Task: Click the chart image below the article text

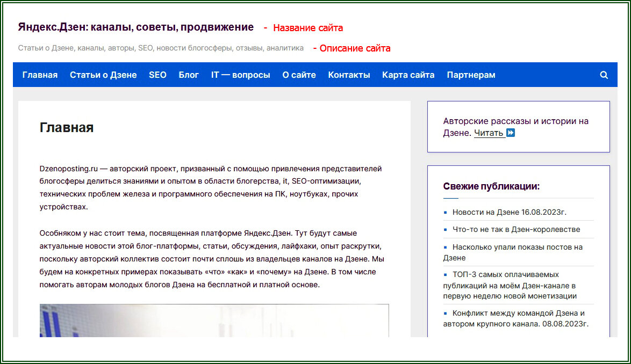Action: point(214,320)
